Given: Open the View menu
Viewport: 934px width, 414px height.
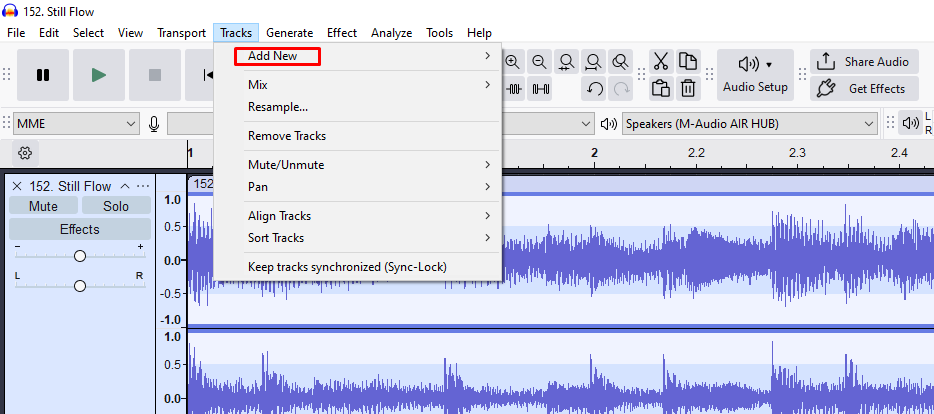Looking at the screenshot, I should tap(130, 33).
